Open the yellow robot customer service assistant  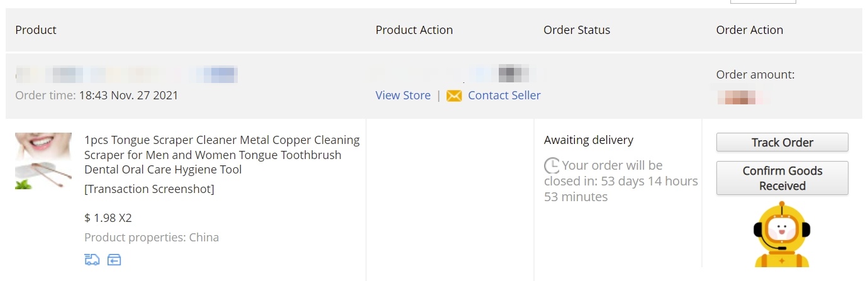pyautogui.click(x=782, y=235)
